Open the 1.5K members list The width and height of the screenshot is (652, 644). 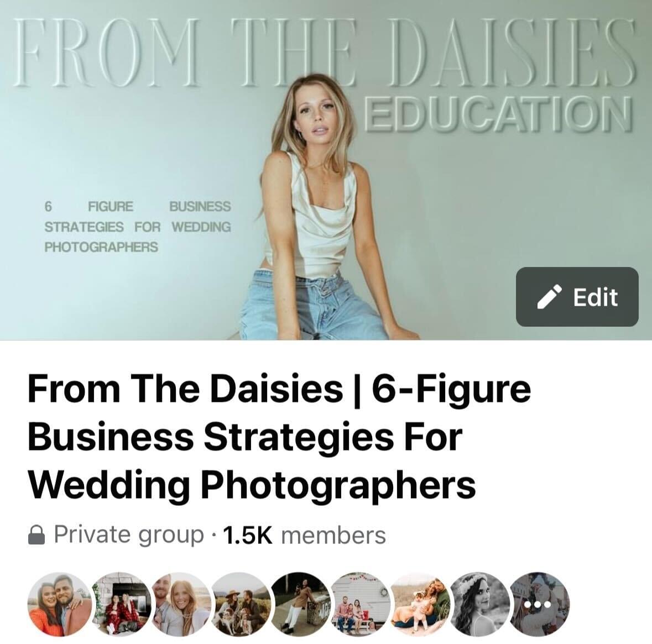coord(304,535)
